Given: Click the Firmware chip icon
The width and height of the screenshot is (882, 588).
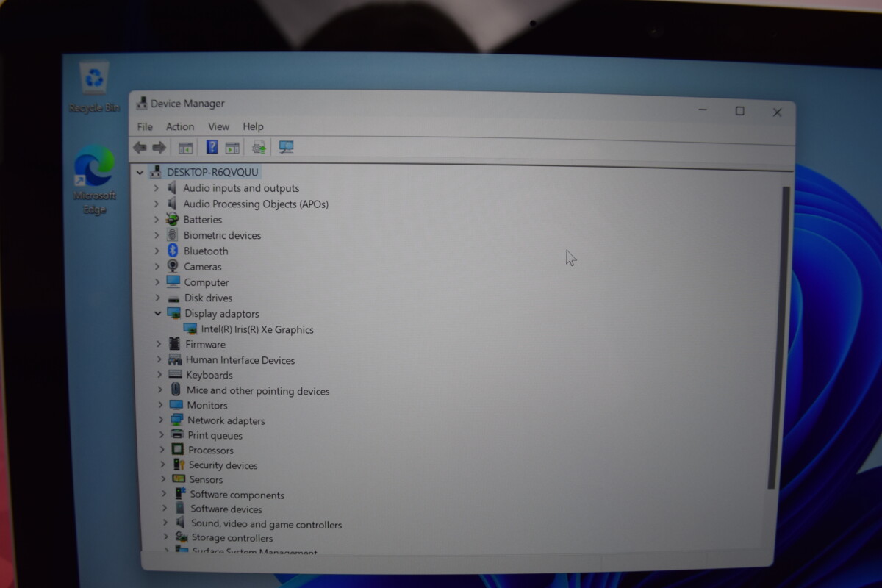Looking at the screenshot, I should 175,344.
